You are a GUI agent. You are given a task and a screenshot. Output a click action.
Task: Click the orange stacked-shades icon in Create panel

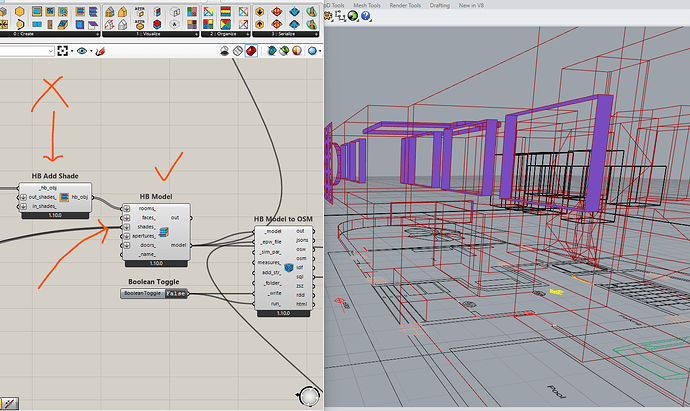click(x=80, y=11)
